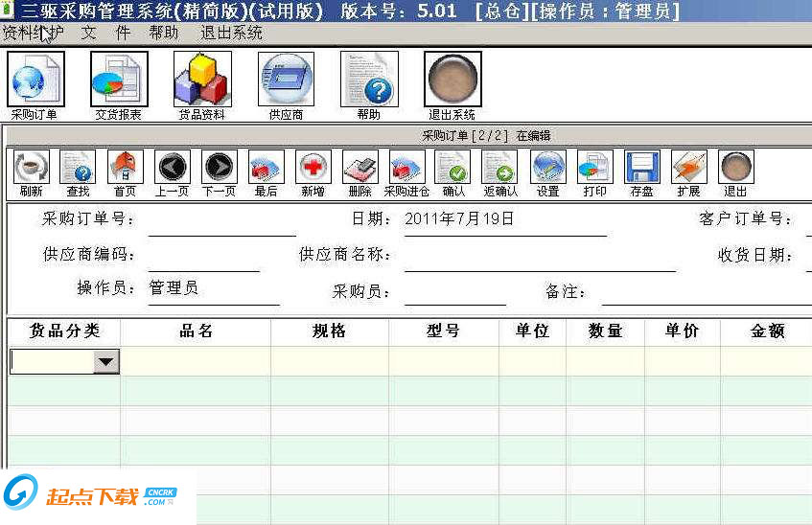Click the 操作员 field showing 管理员
This screenshot has height=525, width=812.
click(214, 289)
